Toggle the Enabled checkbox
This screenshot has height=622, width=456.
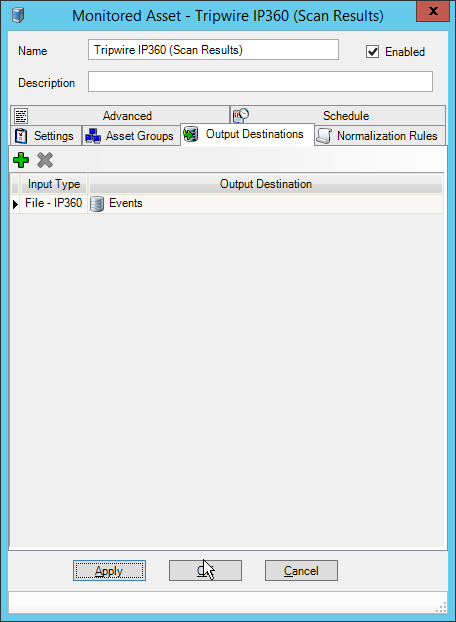click(x=372, y=52)
